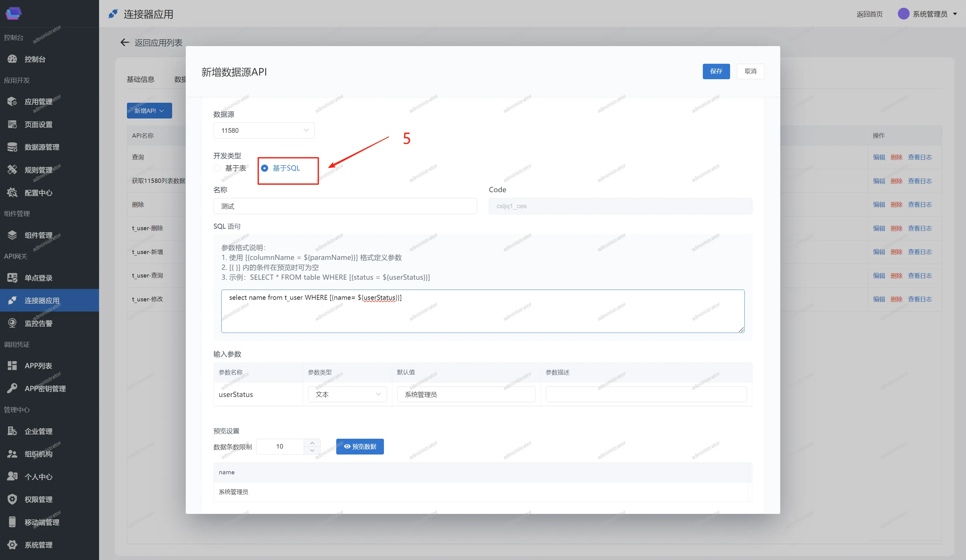Open 监控告警 webcam icon in sidebar
Screen dimensions: 966x560
pos(12,323)
